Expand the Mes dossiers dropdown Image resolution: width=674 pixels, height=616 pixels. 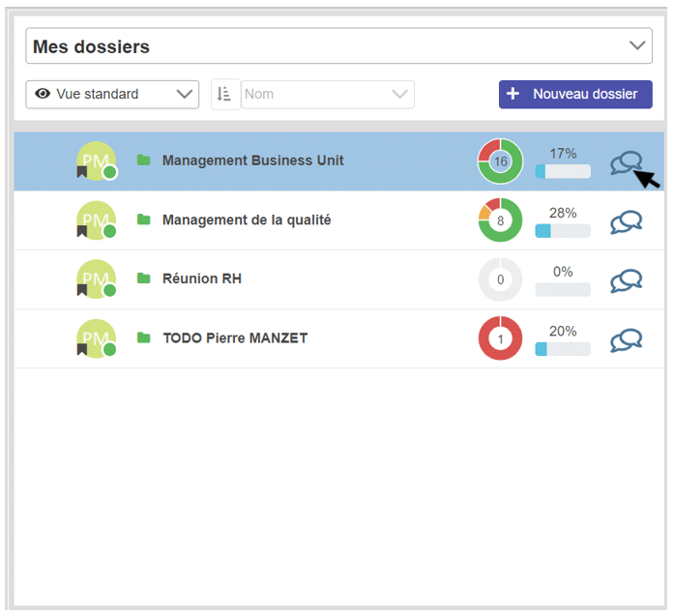(x=636, y=45)
